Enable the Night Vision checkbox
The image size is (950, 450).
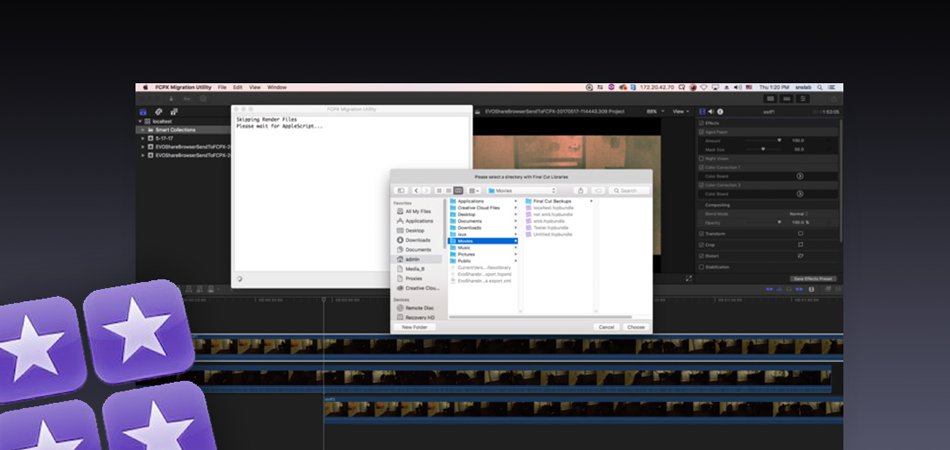point(702,159)
